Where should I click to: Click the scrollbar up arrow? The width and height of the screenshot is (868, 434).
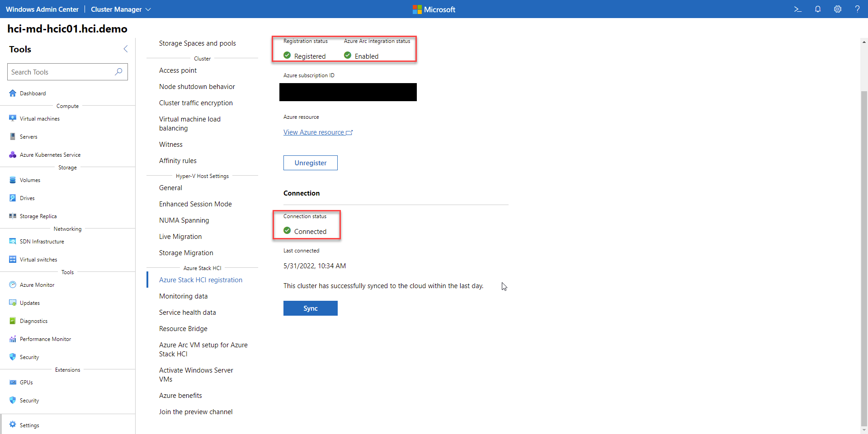[x=864, y=42]
